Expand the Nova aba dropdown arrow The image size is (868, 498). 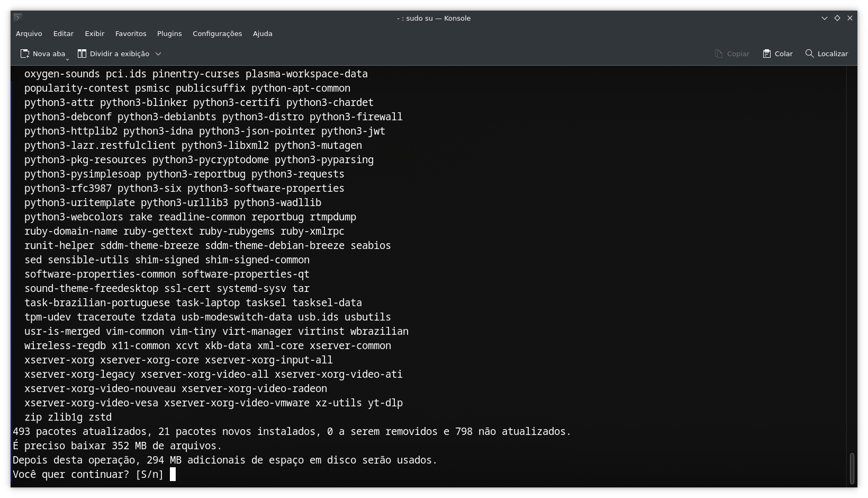click(67, 59)
